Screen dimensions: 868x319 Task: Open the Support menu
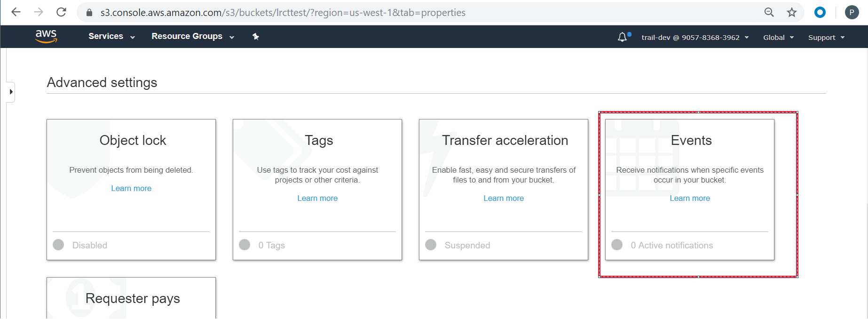click(826, 38)
